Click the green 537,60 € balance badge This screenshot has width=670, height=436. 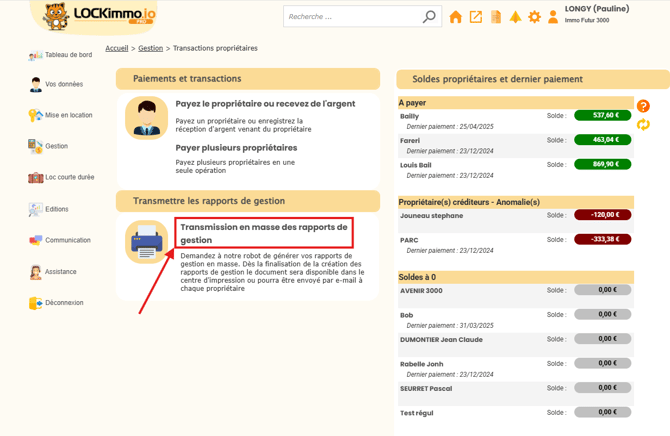pyautogui.click(x=602, y=115)
